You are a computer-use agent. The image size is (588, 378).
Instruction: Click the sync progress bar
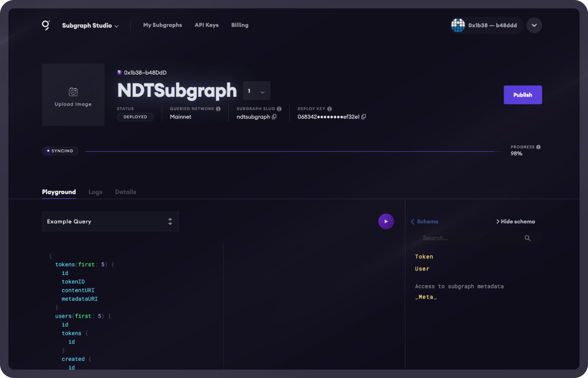pyautogui.click(x=294, y=152)
